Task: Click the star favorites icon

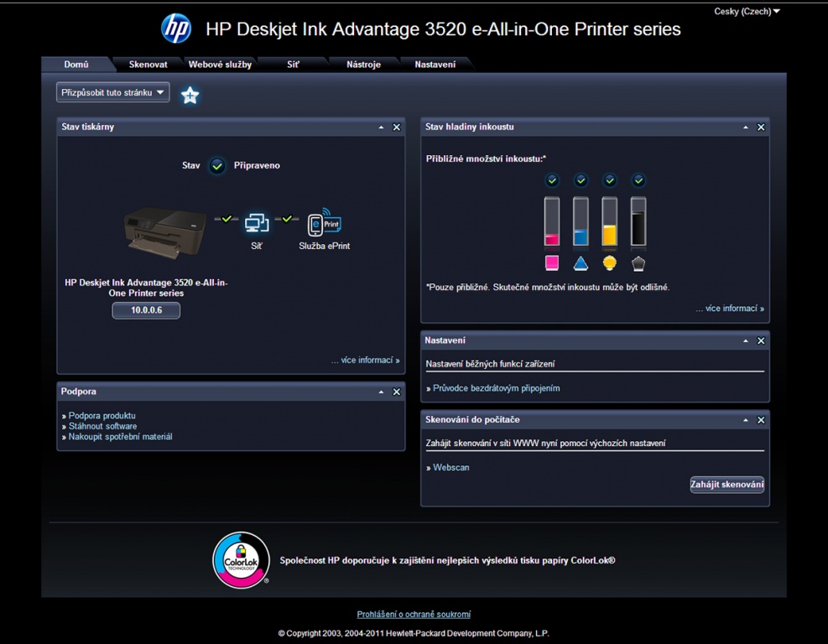Action: pos(190,95)
